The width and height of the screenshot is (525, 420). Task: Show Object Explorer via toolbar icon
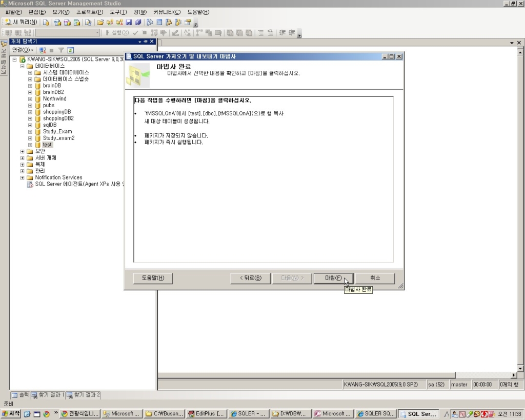pyautogui.click(x=169, y=23)
